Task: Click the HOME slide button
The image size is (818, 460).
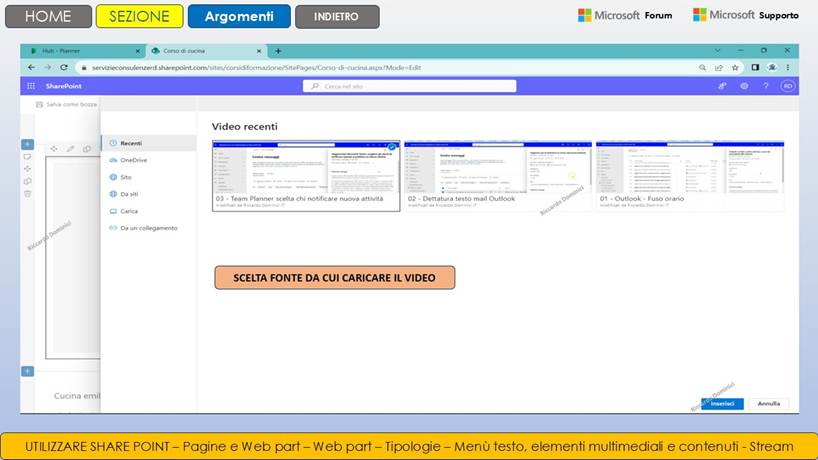Action: point(48,16)
